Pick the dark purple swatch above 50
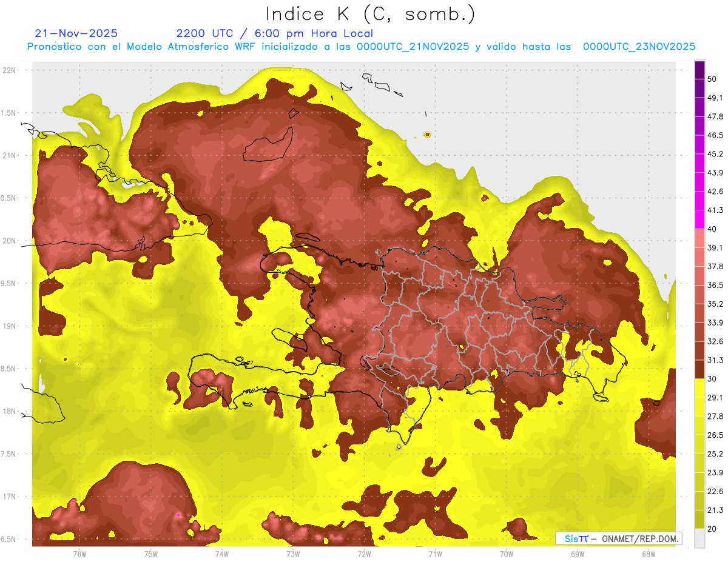728x562 pixels. tap(699, 70)
